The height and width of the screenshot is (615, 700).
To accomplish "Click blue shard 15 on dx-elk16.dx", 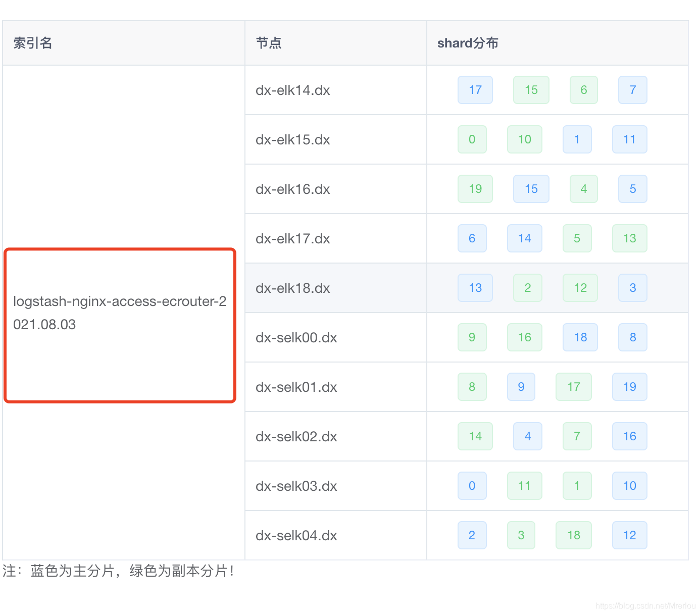I will (531, 189).
